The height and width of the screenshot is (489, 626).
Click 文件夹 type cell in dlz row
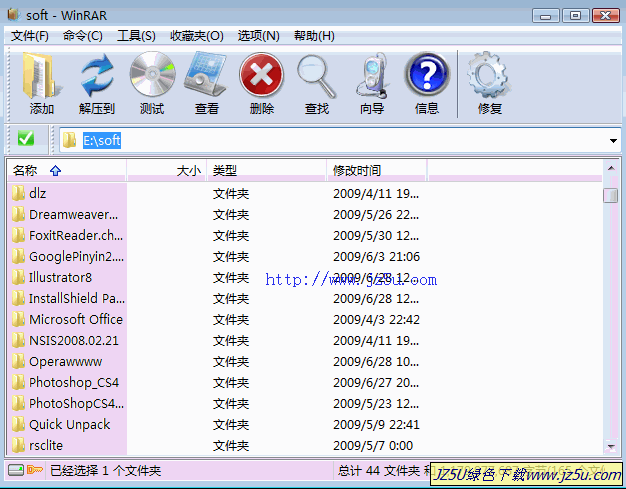click(231, 194)
